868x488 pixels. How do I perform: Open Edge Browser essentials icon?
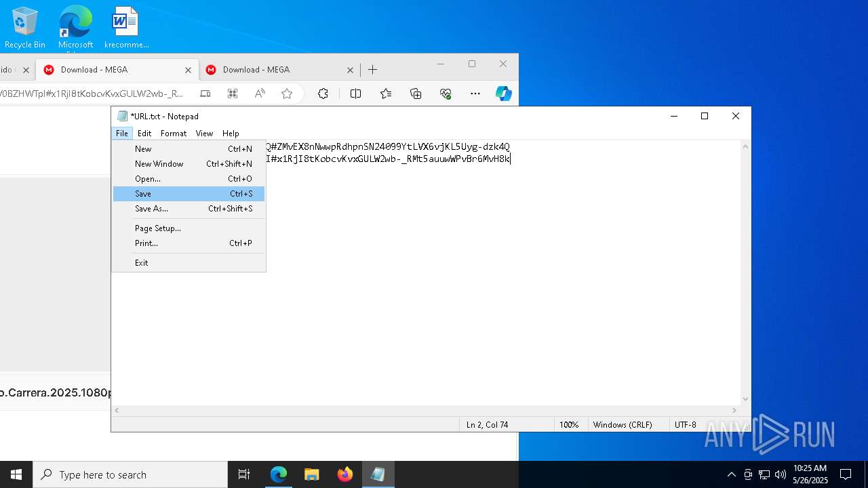pyautogui.click(x=446, y=94)
